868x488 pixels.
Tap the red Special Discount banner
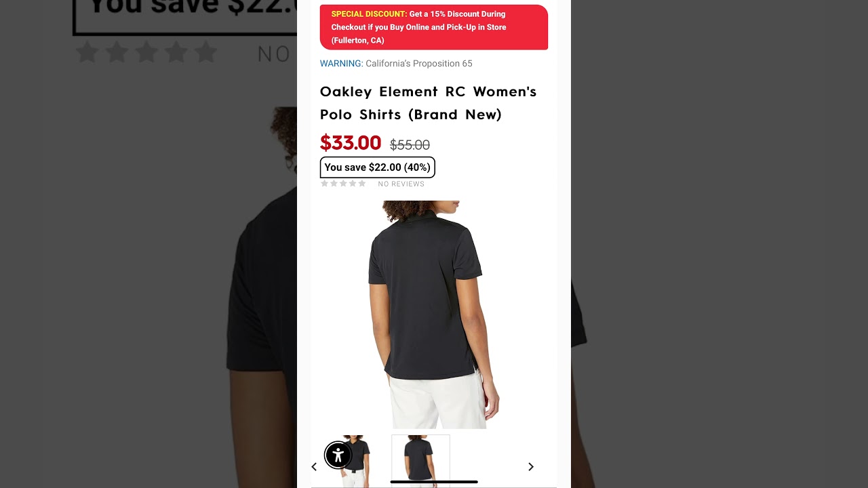[434, 27]
